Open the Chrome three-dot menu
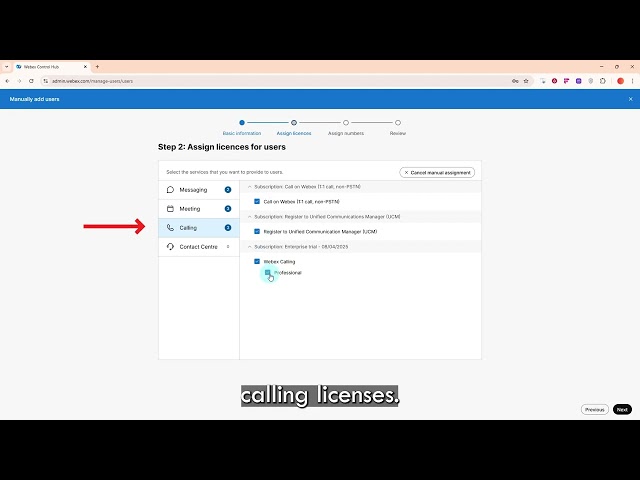640x480 pixels. tap(632, 81)
